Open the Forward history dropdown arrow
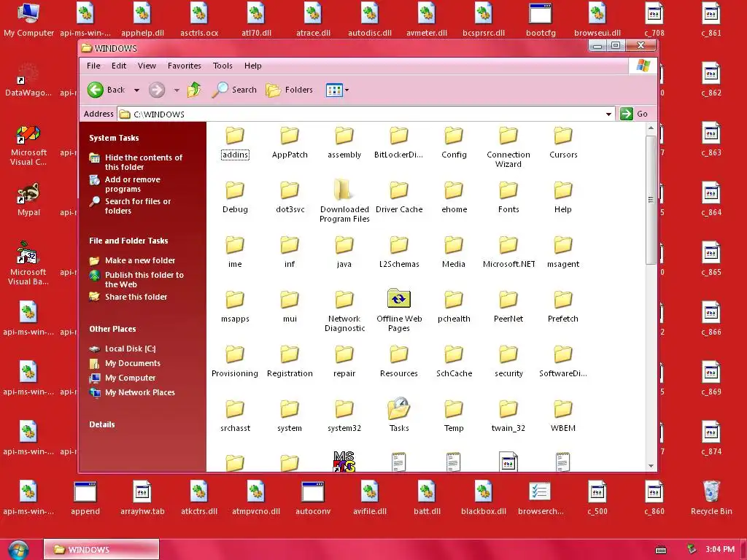The height and width of the screenshot is (560, 747). tap(177, 90)
